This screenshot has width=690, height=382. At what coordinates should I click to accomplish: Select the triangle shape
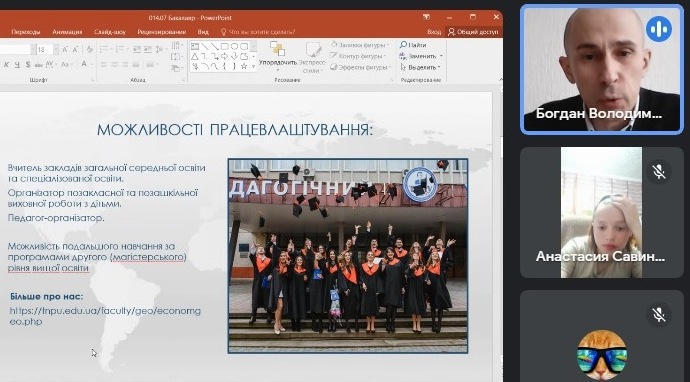pyautogui.click(x=195, y=56)
